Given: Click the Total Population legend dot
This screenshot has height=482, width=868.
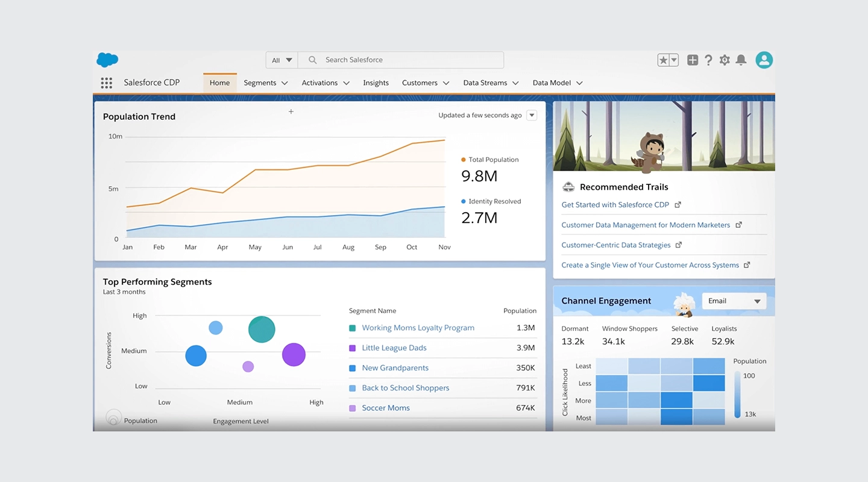Looking at the screenshot, I should (x=463, y=160).
